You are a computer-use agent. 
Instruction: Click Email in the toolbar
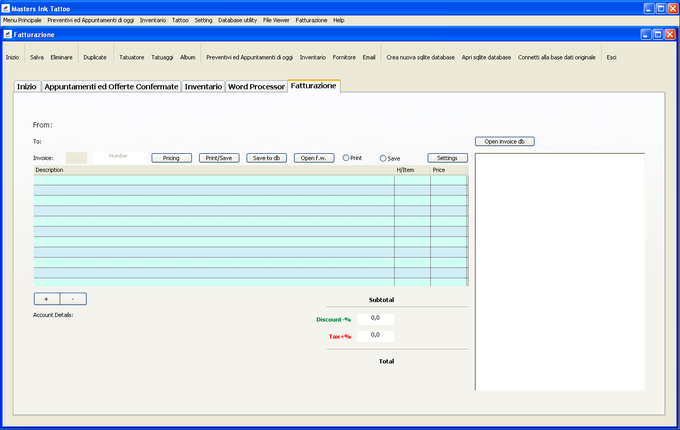[369, 57]
